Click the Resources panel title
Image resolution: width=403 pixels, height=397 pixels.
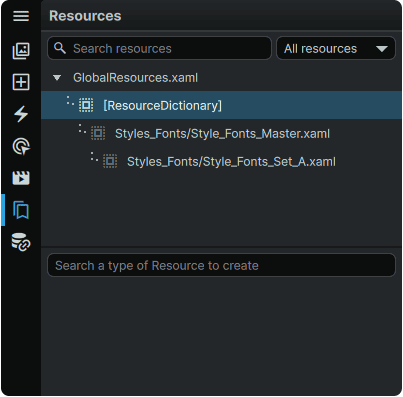85,16
